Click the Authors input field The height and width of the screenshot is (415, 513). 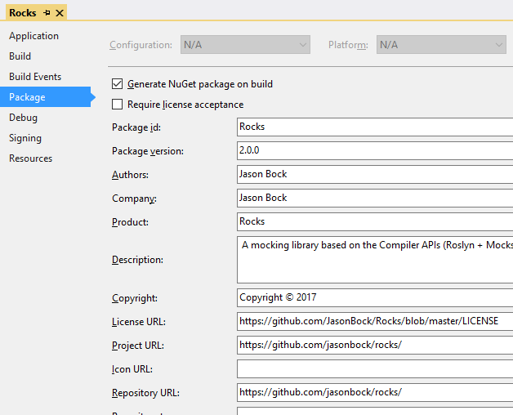pos(375,174)
